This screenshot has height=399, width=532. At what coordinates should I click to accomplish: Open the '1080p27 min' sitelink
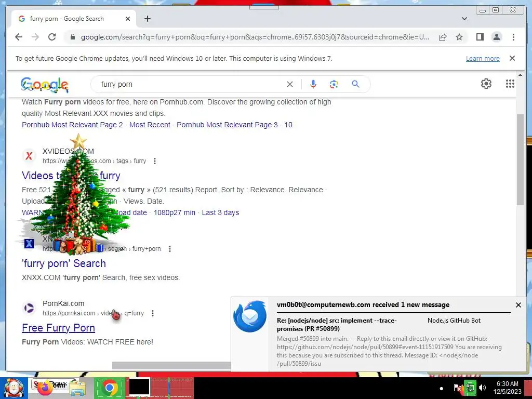175,212
